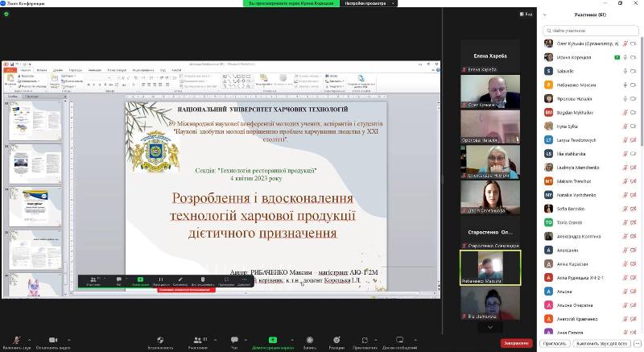Click the Save icon in PowerPoint quick access
Image resolution: width=644 pixels, height=352 pixels.
[11, 64]
